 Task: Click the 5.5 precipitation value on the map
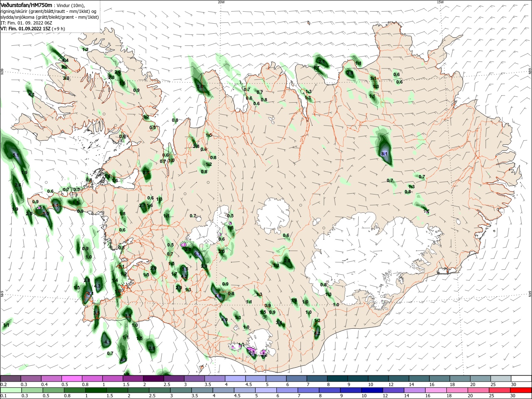185,269
